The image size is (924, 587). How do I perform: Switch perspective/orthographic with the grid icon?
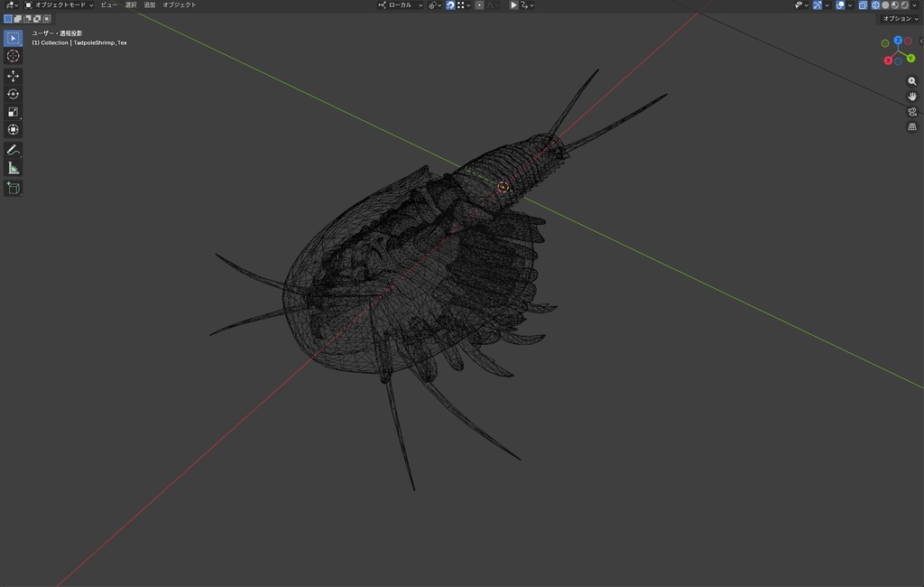(x=912, y=126)
